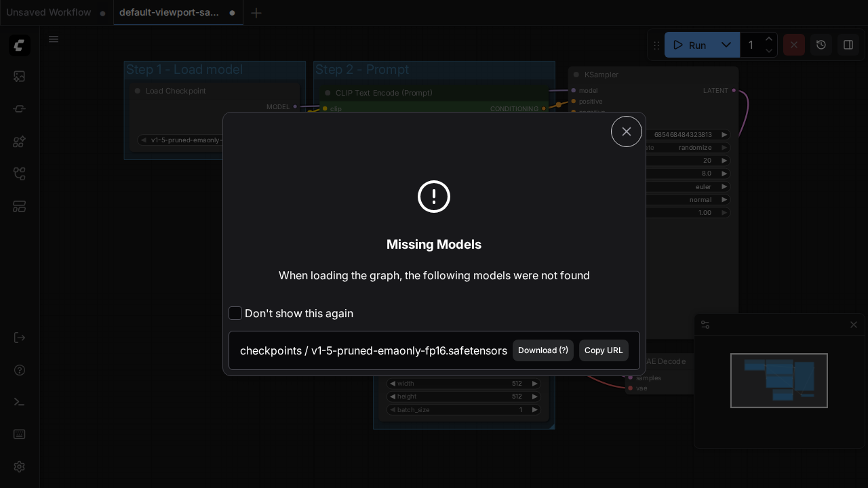Image resolution: width=868 pixels, height=488 pixels.
Task: Open the templates sidebar icon
Action: point(19,207)
